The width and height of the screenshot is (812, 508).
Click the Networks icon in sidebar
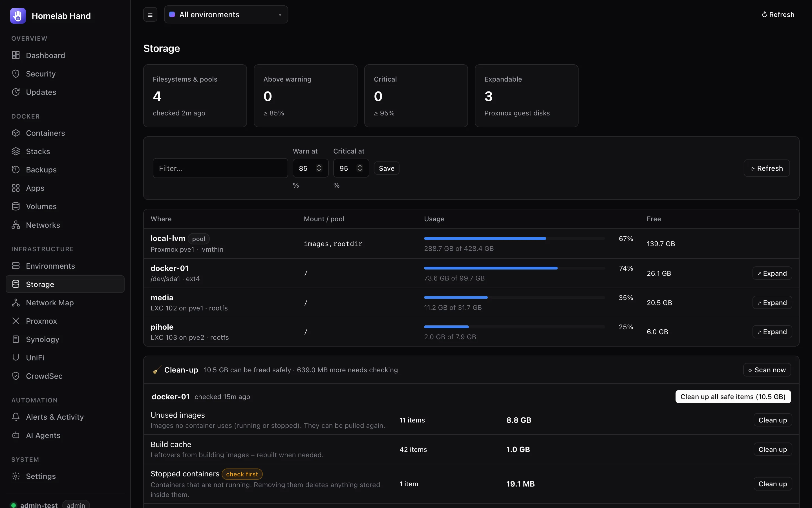click(x=16, y=225)
